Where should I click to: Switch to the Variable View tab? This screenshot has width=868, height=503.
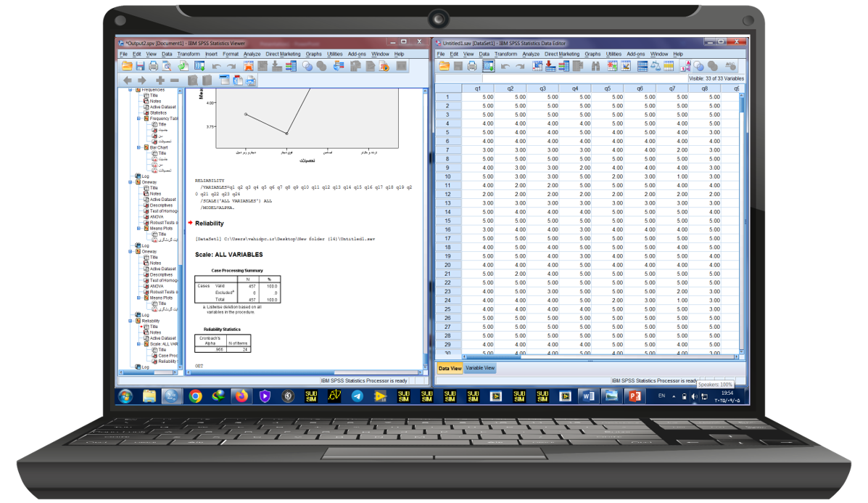(480, 368)
